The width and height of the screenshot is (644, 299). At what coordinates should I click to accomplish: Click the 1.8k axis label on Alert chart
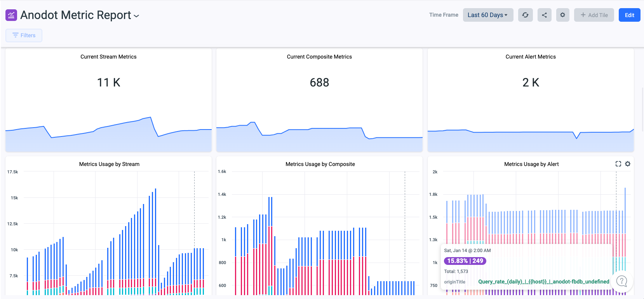[x=433, y=194]
